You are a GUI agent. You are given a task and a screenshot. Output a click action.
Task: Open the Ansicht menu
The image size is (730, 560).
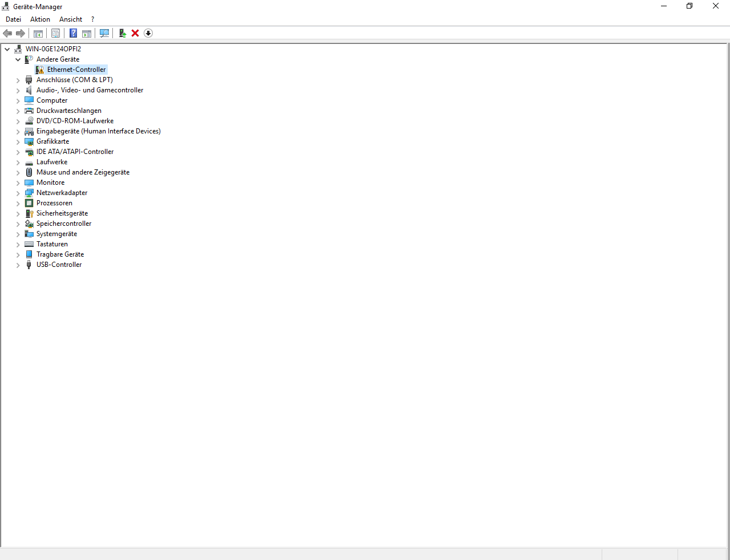click(x=71, y=19)
